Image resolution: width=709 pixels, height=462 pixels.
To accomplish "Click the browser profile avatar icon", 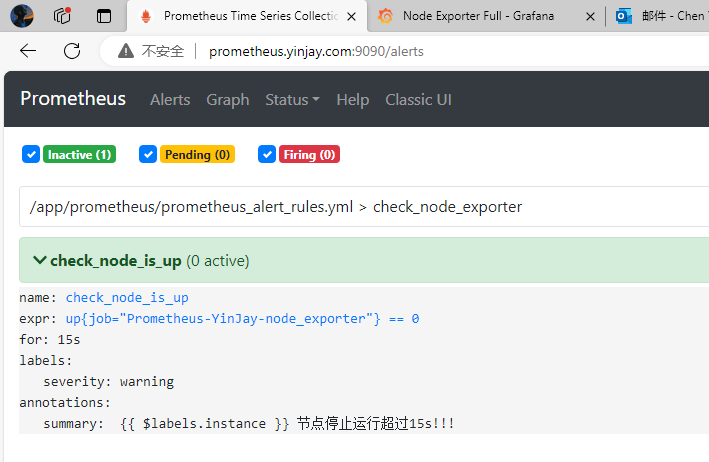I will coord(22,16).
